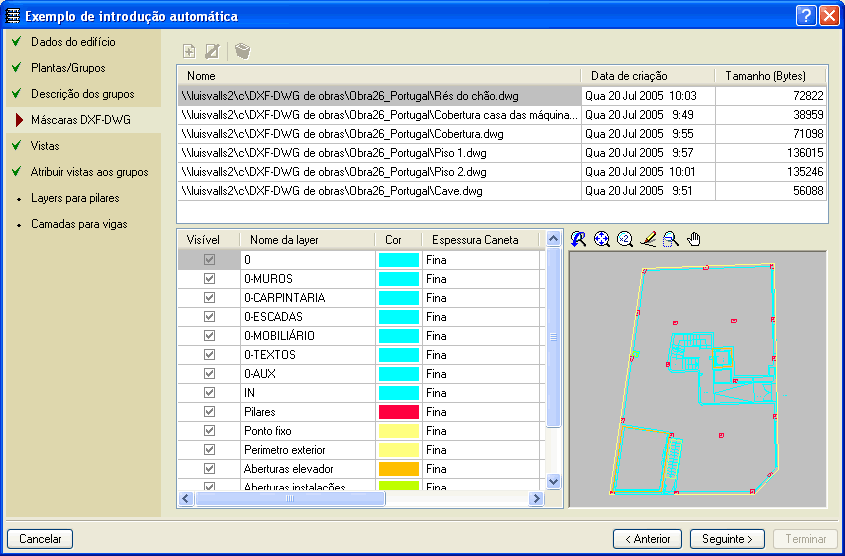The image size is (845, 556).
Task: Click the DWG drawing preview area
Action: click(x=698, y=379)
